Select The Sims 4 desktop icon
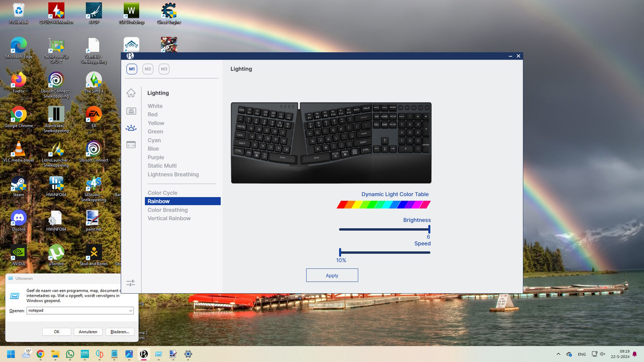This screenshot has height=362, width=644. tap(94, 82)
